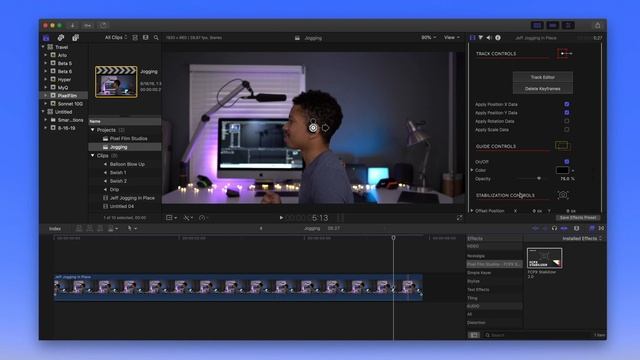Open the Photos and Audio sidebar
The height and width of the screenshot is (360, 640).
point(61,38)
